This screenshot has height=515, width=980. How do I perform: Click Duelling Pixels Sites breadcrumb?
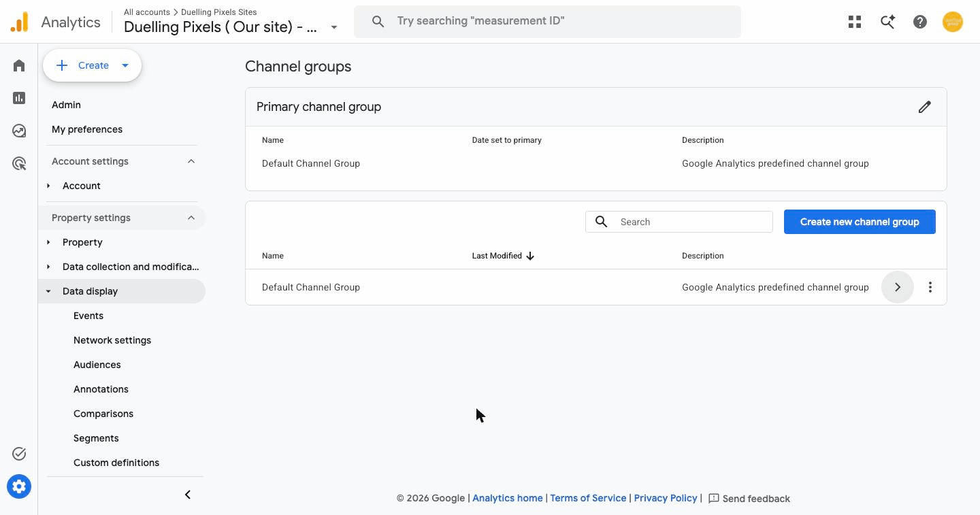(x=219, y=12)
